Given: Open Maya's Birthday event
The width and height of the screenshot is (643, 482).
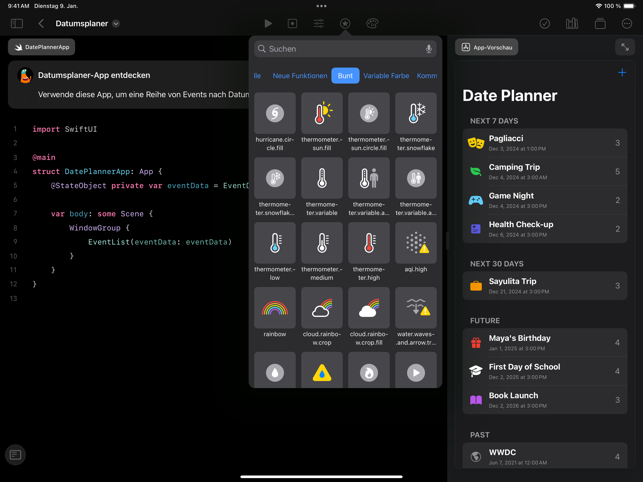Looking at the screenshot, I should coord(545,343).
